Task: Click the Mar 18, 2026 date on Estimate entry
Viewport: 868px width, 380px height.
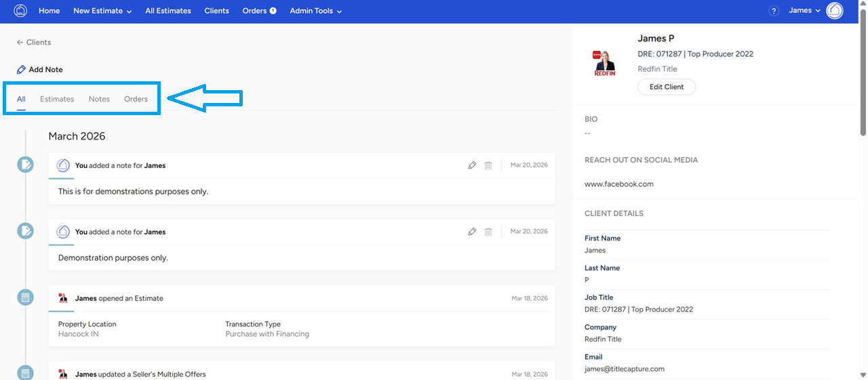Action: (530, 298)
